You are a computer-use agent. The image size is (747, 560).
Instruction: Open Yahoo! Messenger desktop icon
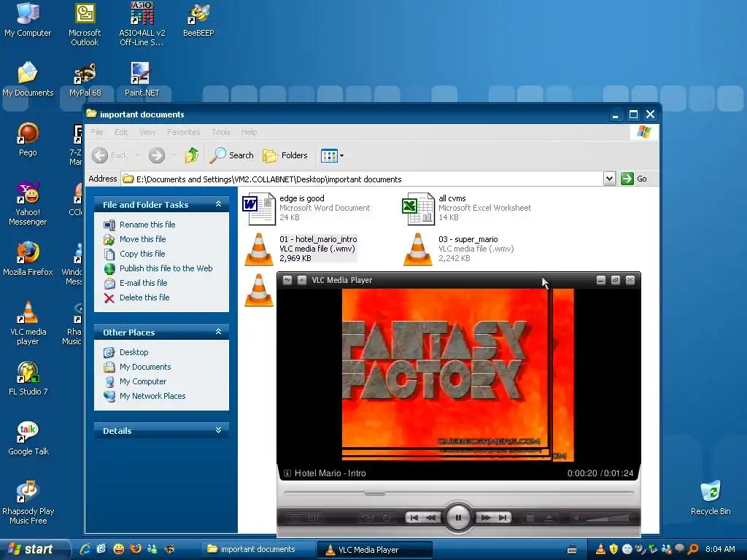[28, 204]
